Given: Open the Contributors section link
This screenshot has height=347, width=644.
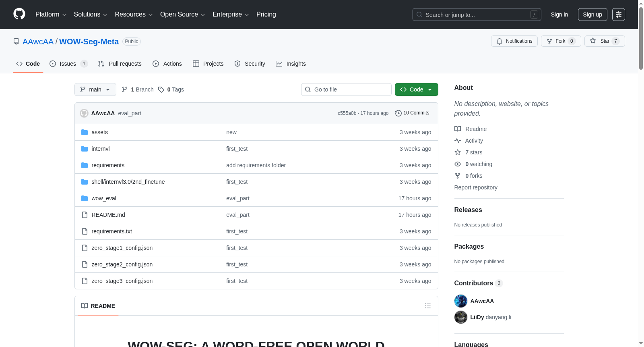Looking at the screenshot, I should click(479, 283).
